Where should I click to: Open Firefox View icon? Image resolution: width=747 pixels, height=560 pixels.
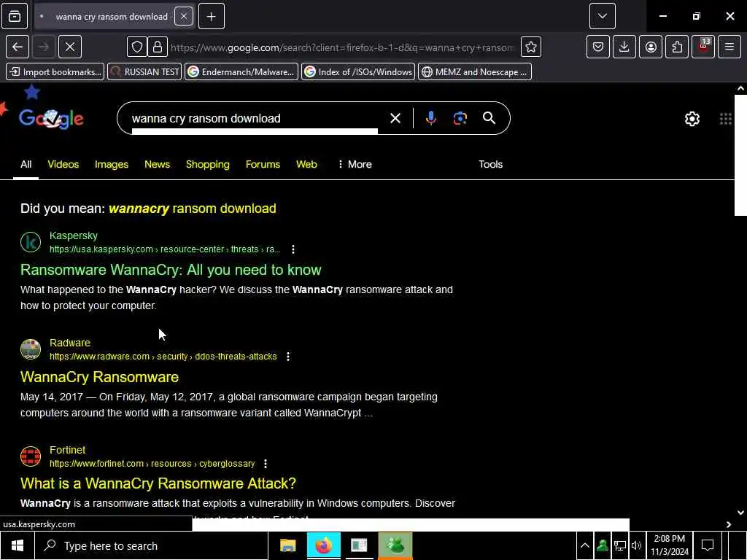15,16
